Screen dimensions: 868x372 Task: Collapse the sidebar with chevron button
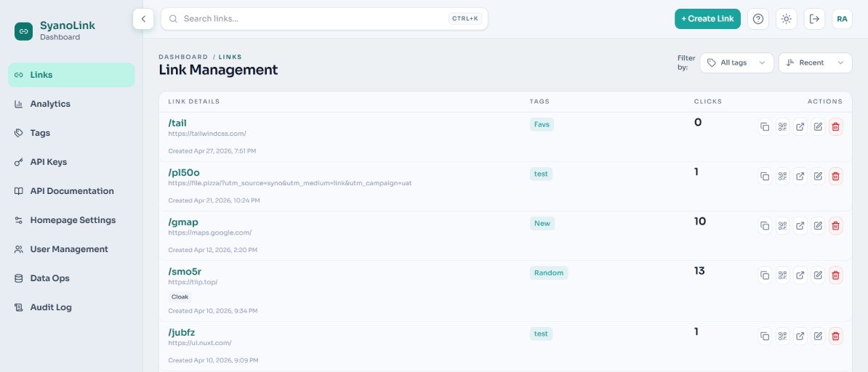point(143,19)
